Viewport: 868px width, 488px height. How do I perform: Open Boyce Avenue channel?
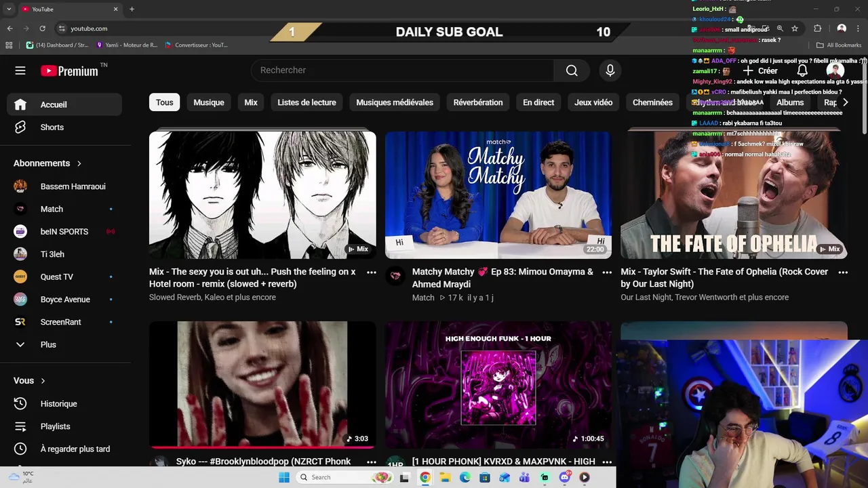pos(64,300)
